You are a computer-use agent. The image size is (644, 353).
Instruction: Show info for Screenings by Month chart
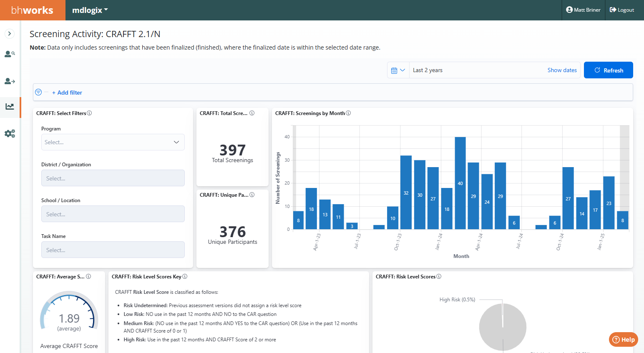[348, 113]
